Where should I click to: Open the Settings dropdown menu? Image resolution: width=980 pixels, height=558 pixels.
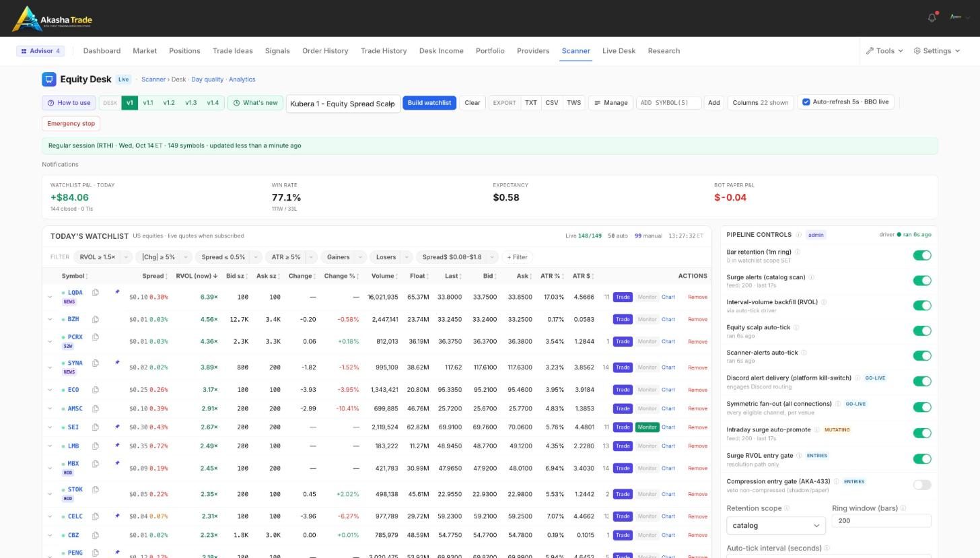point(937,51)
